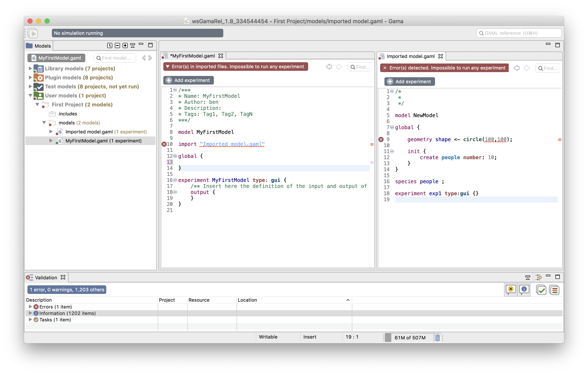Viewport: 588px width, 375px height.
Task: Click the colored list icon in Validation
Action: (x=554, y=290)
